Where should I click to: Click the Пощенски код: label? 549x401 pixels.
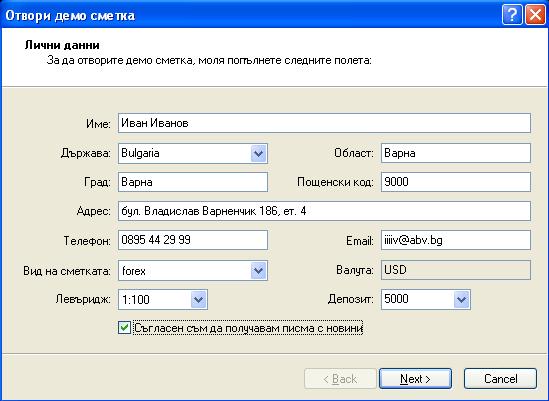pos(335,182)
